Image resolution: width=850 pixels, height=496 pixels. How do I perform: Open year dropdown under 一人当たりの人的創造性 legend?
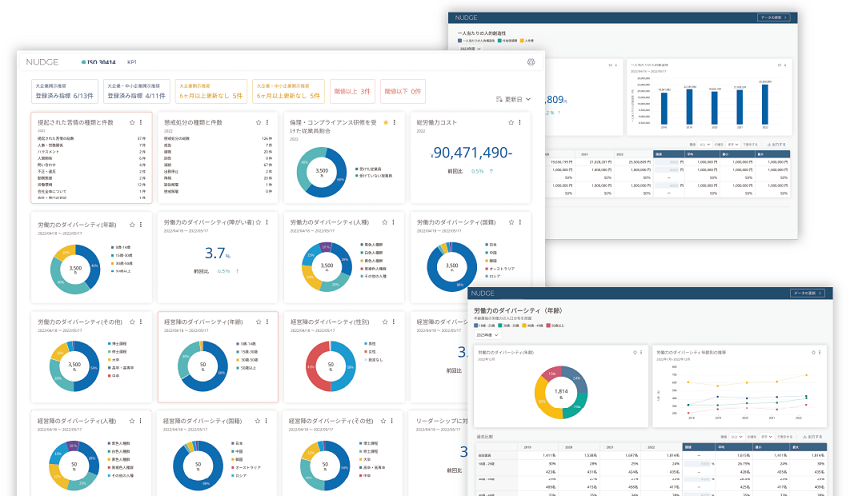tap(469, 49)
